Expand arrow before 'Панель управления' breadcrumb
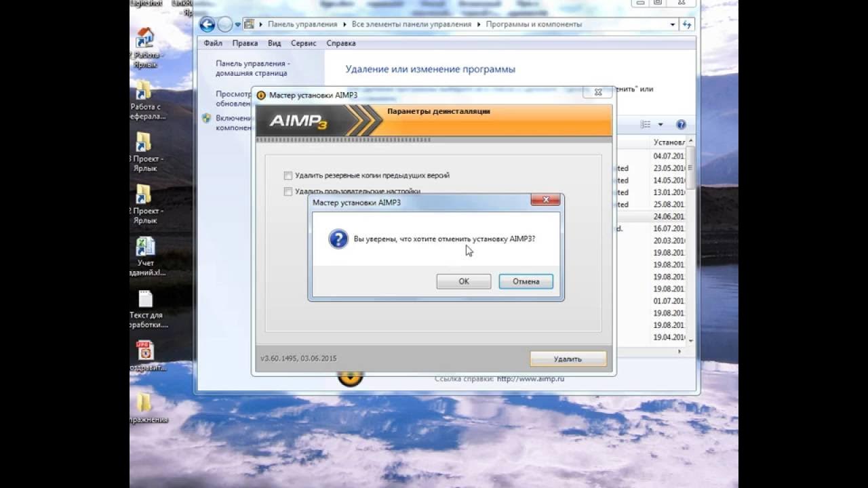The width and height of the screenshot is (868, 488). 261,24
